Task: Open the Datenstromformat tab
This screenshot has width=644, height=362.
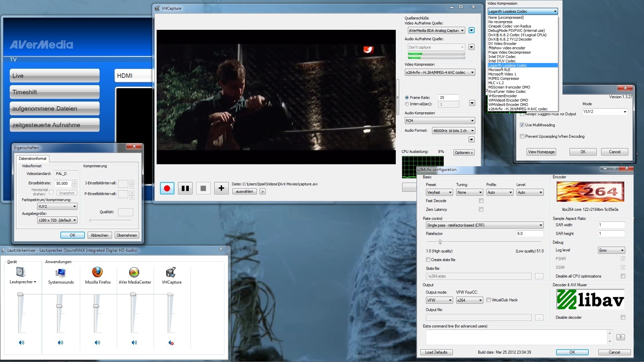Action: [x=33, y=159]
